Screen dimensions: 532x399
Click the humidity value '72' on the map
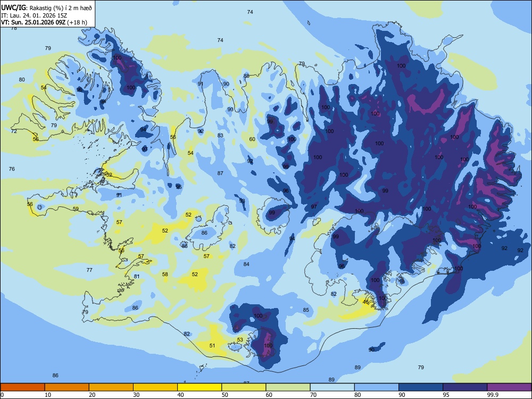pos(14,131)
